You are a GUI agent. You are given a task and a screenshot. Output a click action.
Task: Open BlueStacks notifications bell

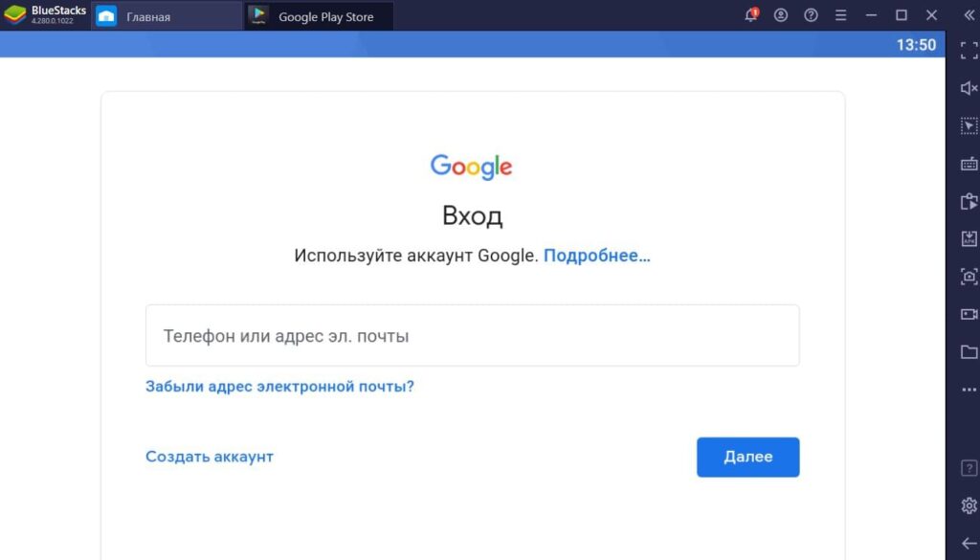751,15
